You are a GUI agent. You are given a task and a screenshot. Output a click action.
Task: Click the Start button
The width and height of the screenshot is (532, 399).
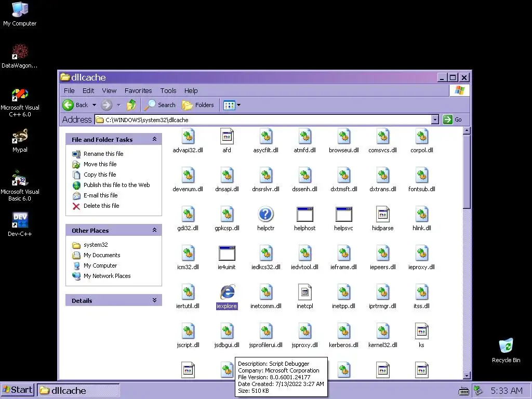point(17,390)
